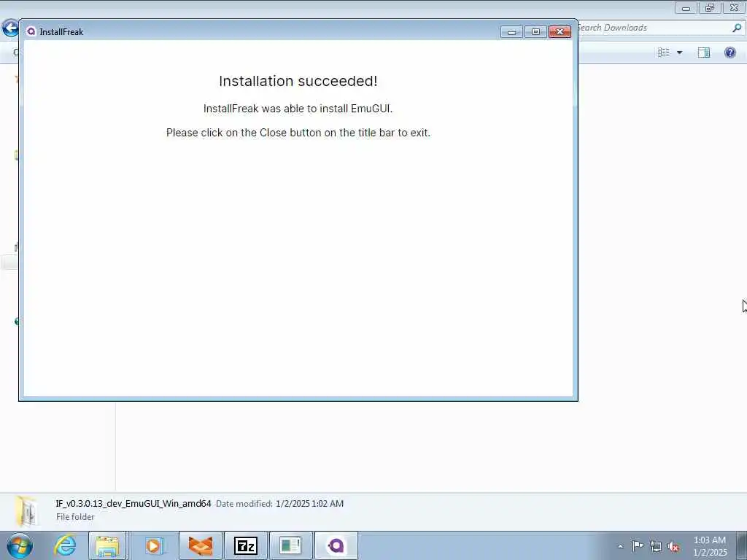Switch to InstallFreak taskbar button
747x560 pixels.
click(336, 545)
